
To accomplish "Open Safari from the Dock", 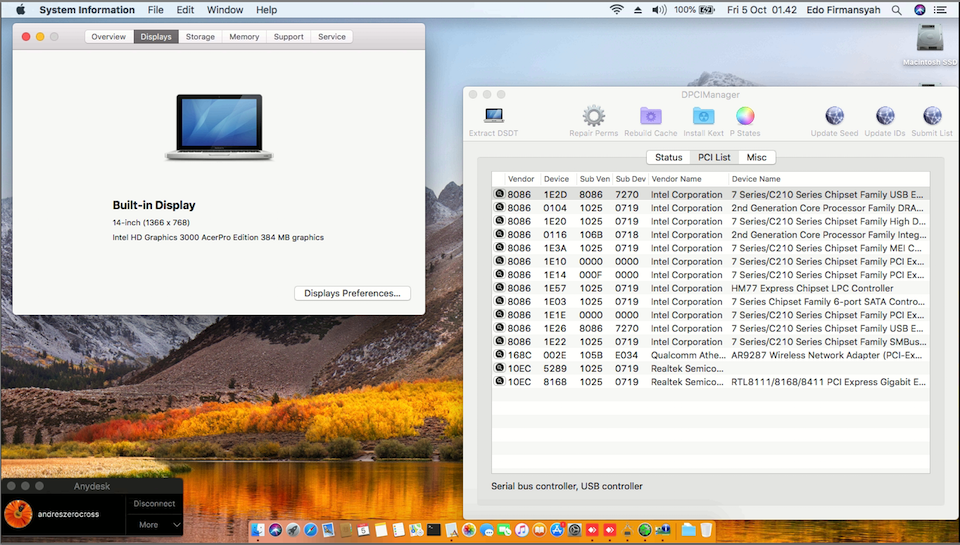I will pos(310,530).
